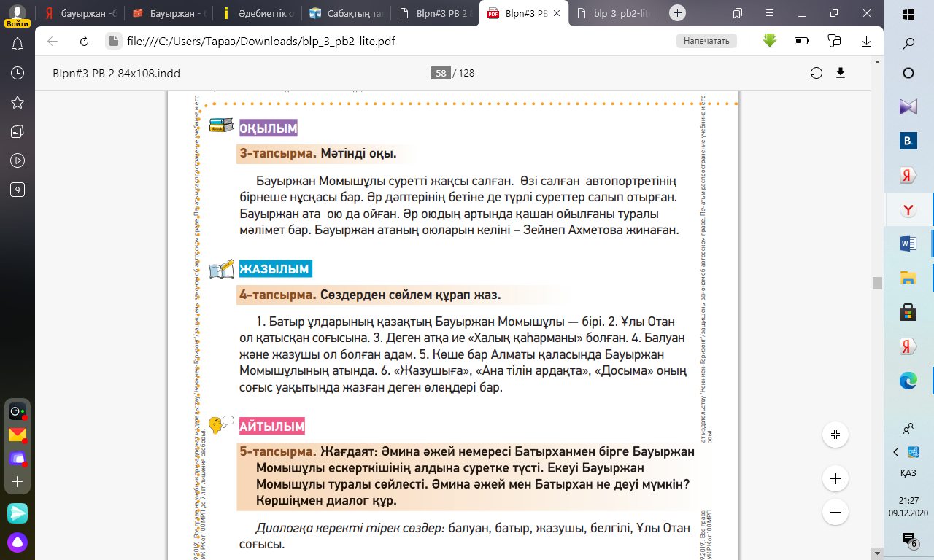This screenshot has height=560, width=934.
Task: Click the Войти profile avatar
Action: tap(18, 16)
